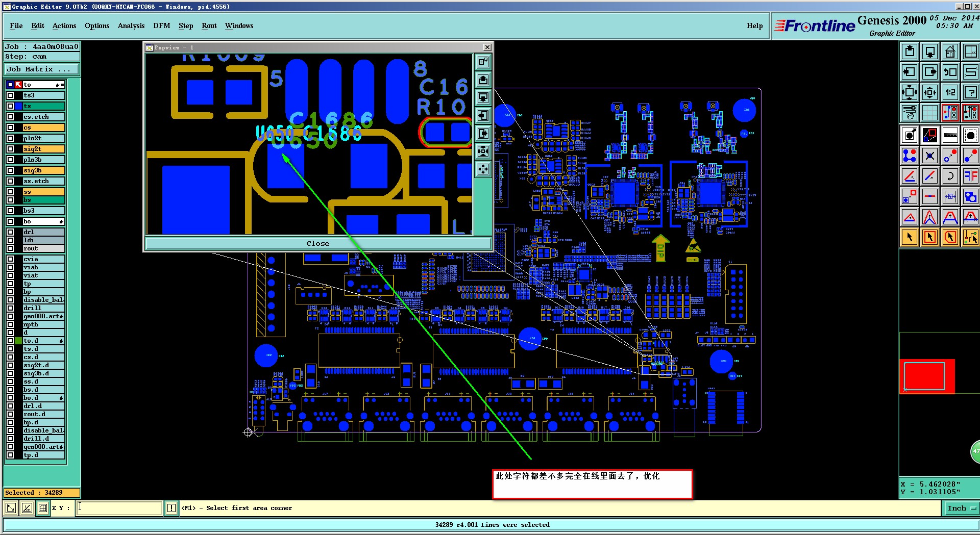Open the Analysis menu

[x=131, y=26]
